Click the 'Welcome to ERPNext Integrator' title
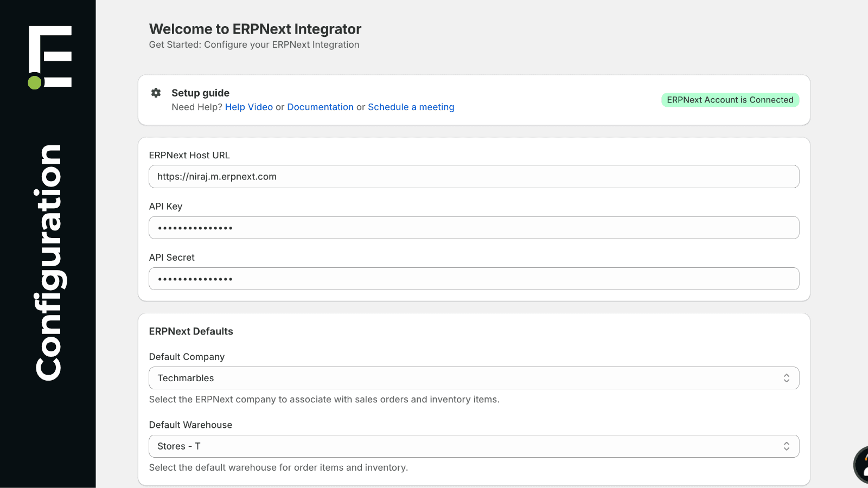 [x=255, y=29]
